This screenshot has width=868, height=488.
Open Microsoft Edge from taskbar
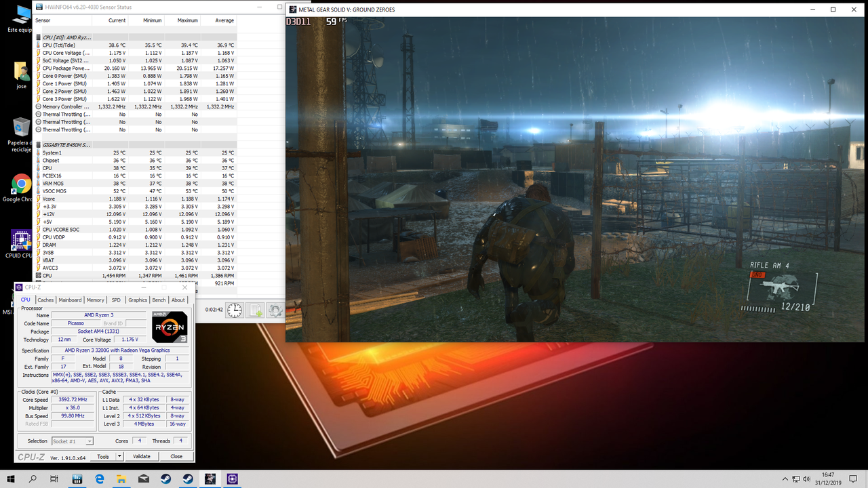click(x=100, y=479)
